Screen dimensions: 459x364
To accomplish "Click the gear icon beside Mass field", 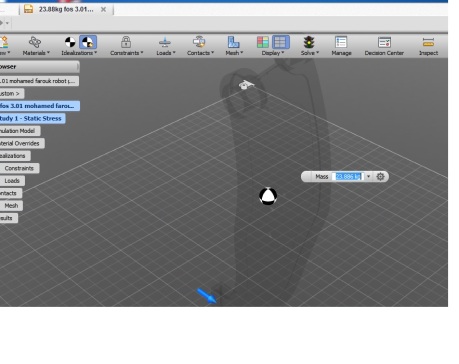I will click(x=380, y=176).
